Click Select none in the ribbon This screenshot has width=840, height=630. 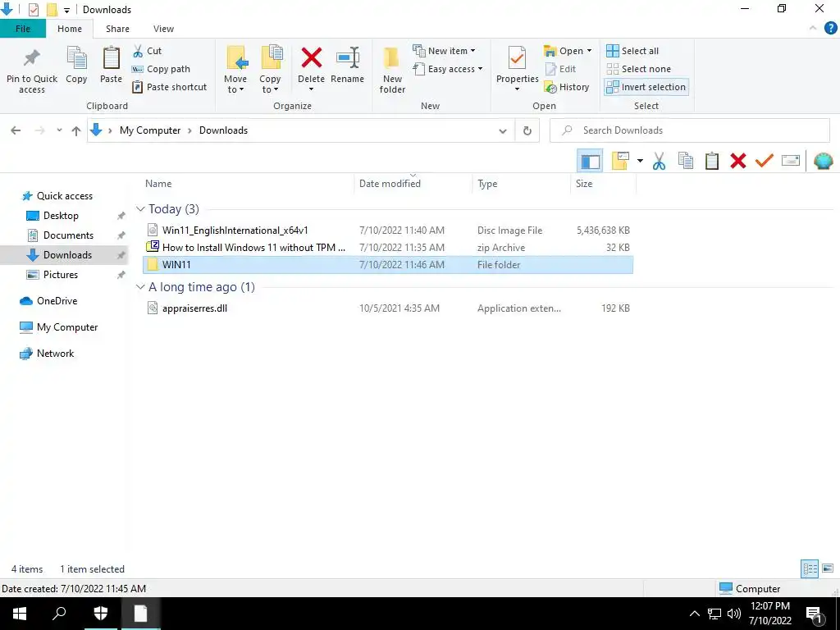pos(638,69)
